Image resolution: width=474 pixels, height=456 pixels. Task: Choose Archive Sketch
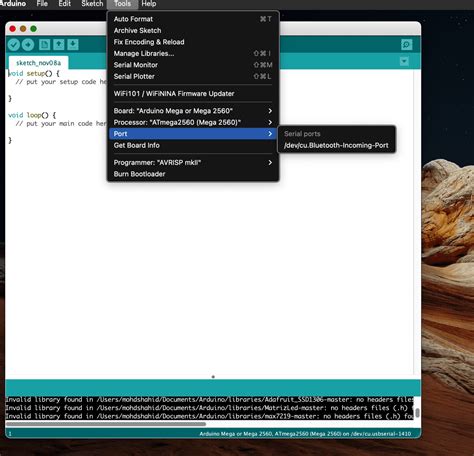193,30
